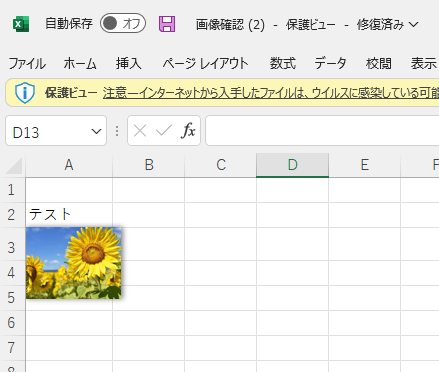Toggle the 自動保存 switch
This screenshot has width=439, height=372.
pos(123,23)
